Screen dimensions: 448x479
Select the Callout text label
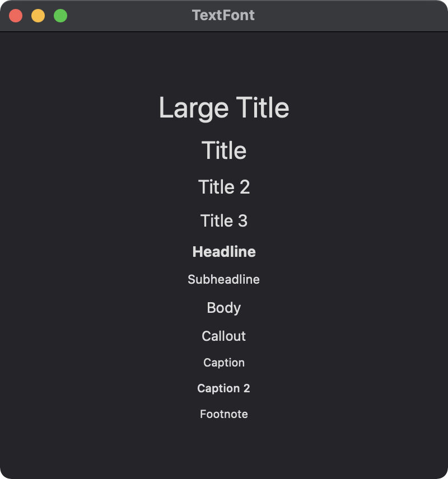tap(224, 336)
